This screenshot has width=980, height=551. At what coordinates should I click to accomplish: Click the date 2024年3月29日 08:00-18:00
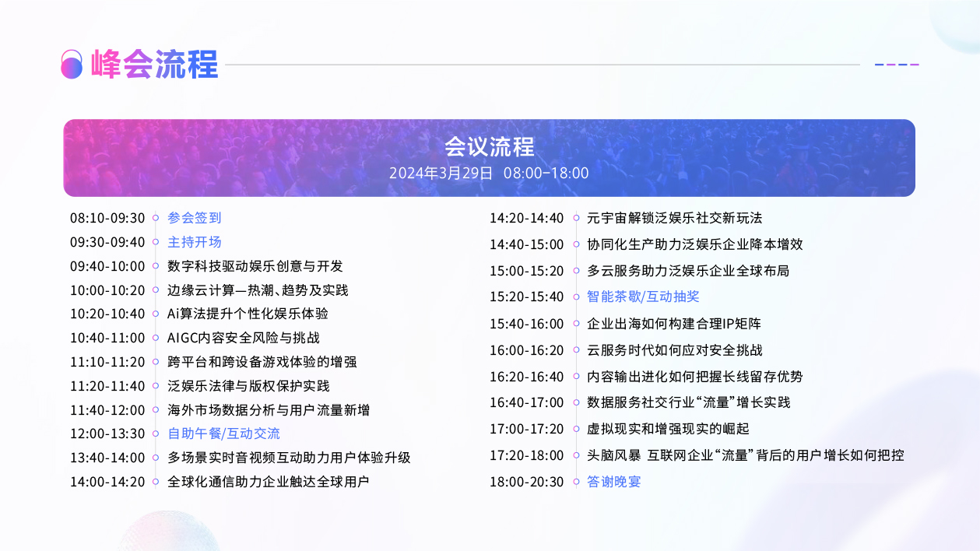coord(489,173)
